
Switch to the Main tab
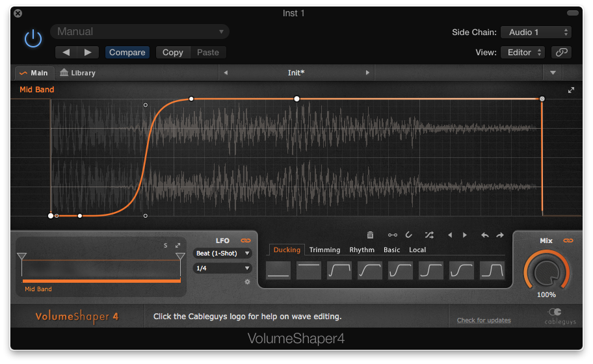click(34, 73)
